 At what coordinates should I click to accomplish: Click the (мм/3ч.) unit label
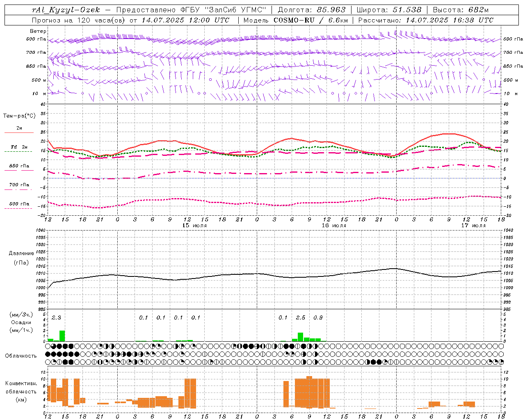click(x=21, y=315)
